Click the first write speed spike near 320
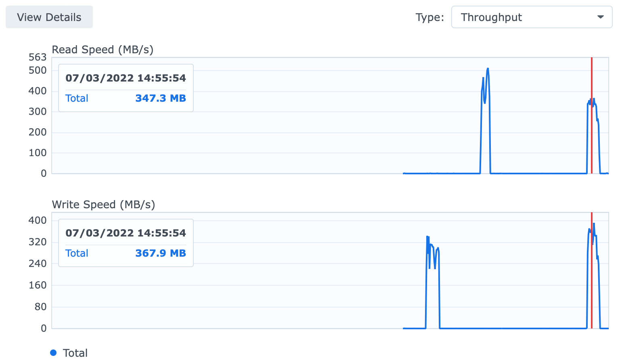620x364 pixels. [427, 238]
